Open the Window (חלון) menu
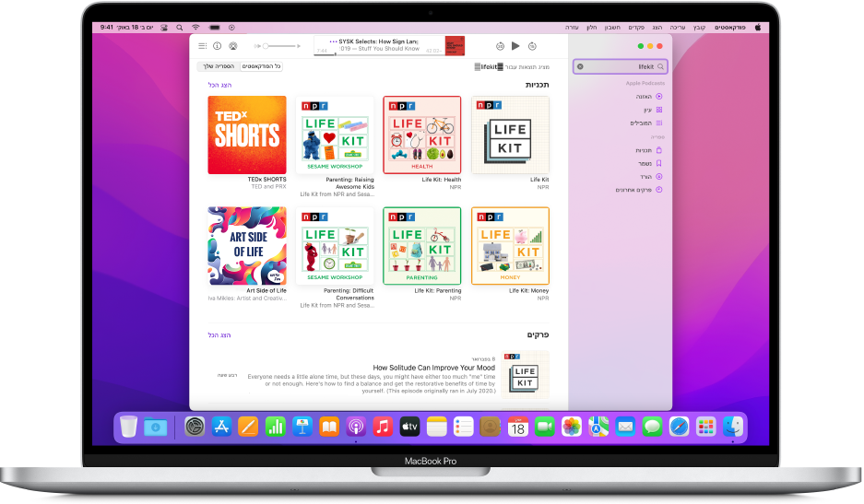The height and width of the screenshot is (504, 864). 591,27
